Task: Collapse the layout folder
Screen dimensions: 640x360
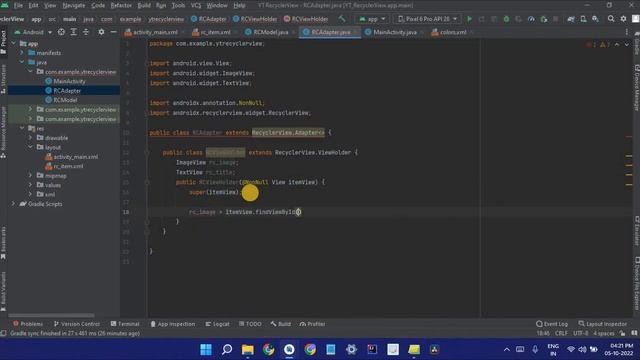Action: click(31, 147)
